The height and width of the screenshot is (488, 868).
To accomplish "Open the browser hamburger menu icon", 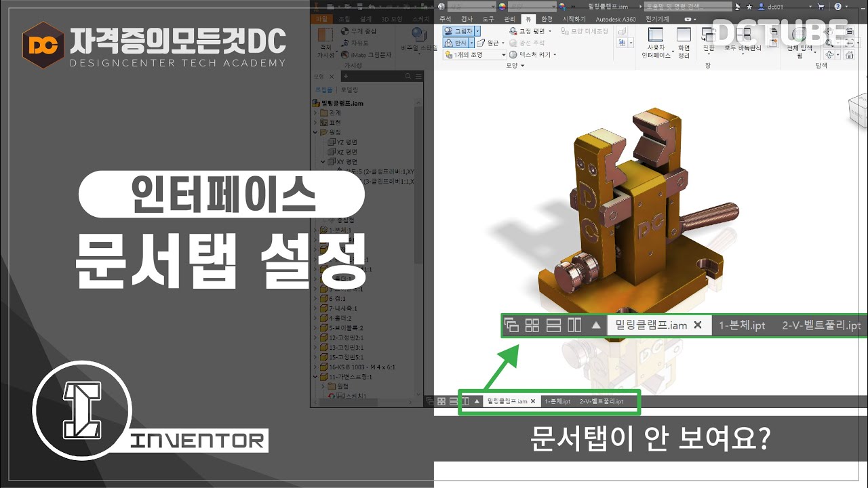I will 418,76.
